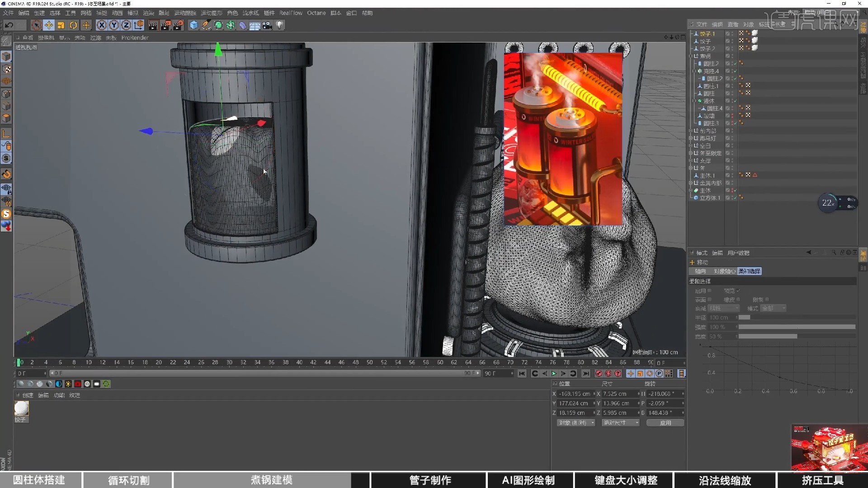Image resolution: width=868 pixels, height=488 pixels.
Task: Click the position X field -169.195 cm
Action: click(x=575, y=394)
